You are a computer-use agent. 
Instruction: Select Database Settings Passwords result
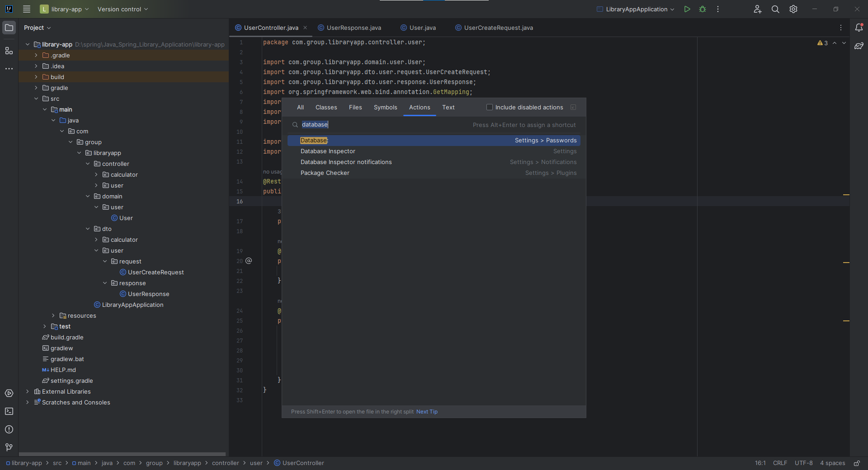point(434,141)
